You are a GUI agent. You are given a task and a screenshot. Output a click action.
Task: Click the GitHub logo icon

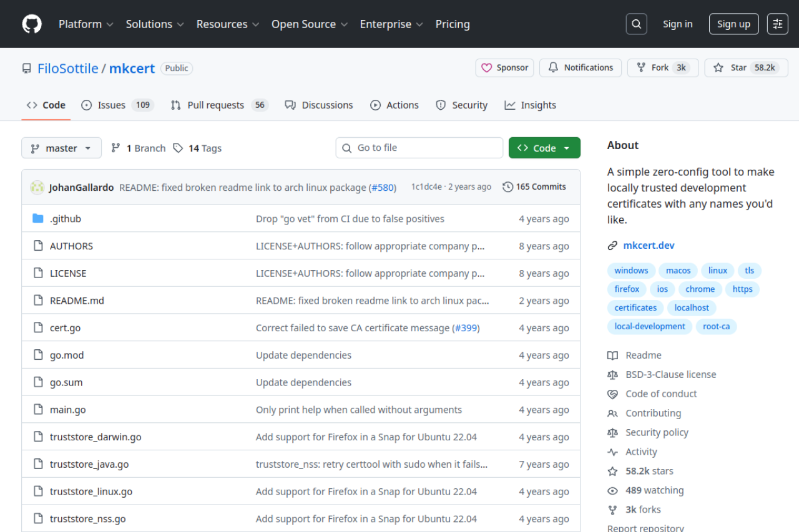(x=31, y=24)
